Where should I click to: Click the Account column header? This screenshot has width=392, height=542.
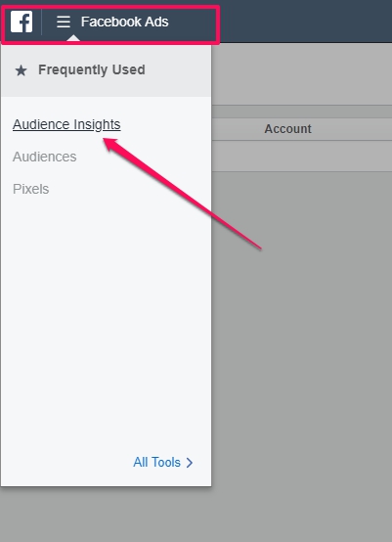288,129
